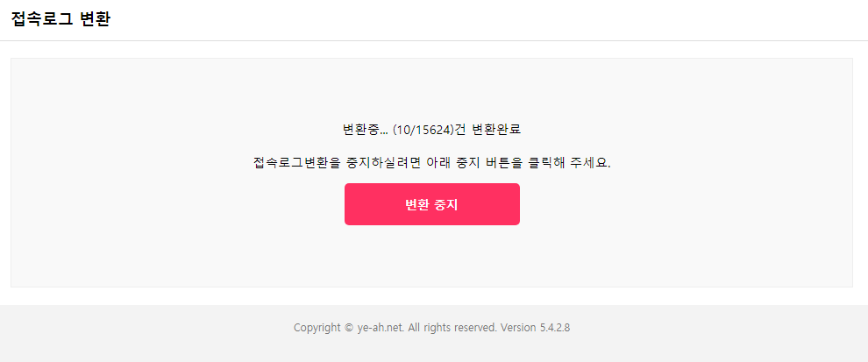Click the ye-ah.net text in the footer
The image size is (868, 362).
click(x=381, y=328)
